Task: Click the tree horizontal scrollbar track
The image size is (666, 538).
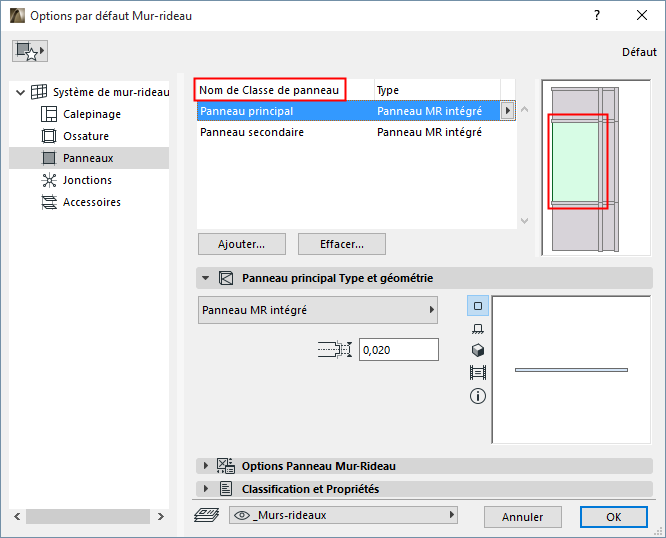Action: 88,517
